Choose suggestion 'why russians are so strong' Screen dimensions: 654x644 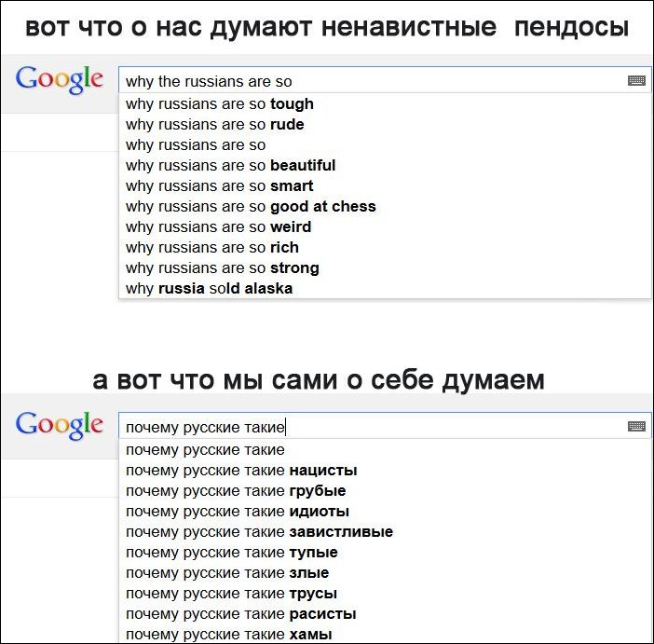(x=223, y=267)
